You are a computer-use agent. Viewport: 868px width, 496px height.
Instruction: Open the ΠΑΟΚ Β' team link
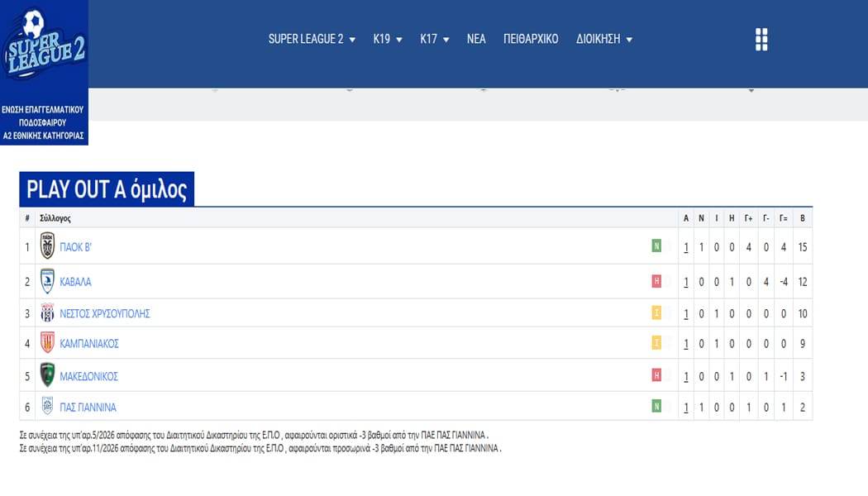76,246
